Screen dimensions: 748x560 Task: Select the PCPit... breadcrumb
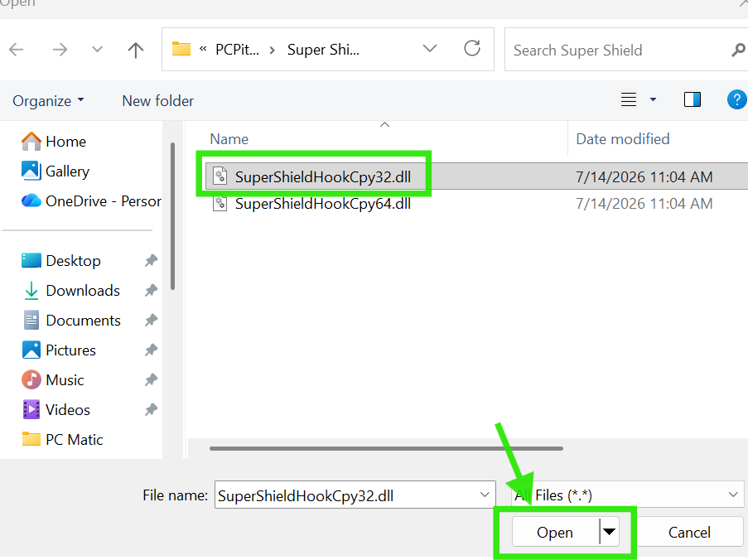(x=237, y=50)
